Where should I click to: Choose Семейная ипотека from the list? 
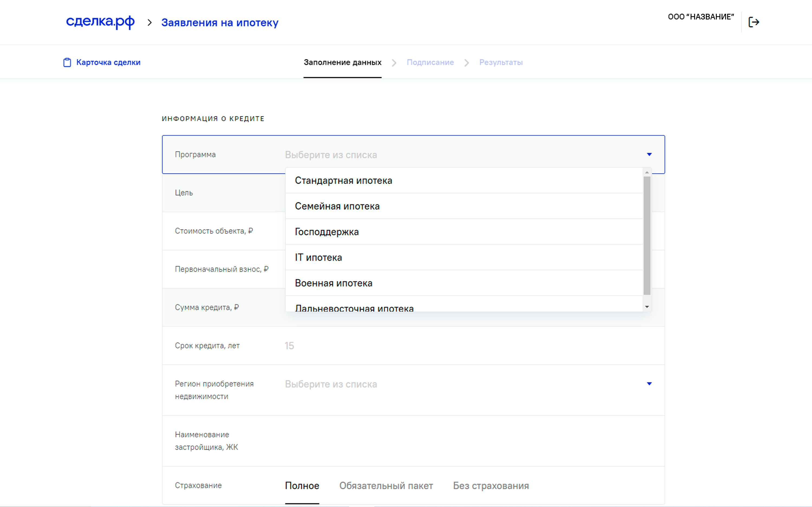464,206
